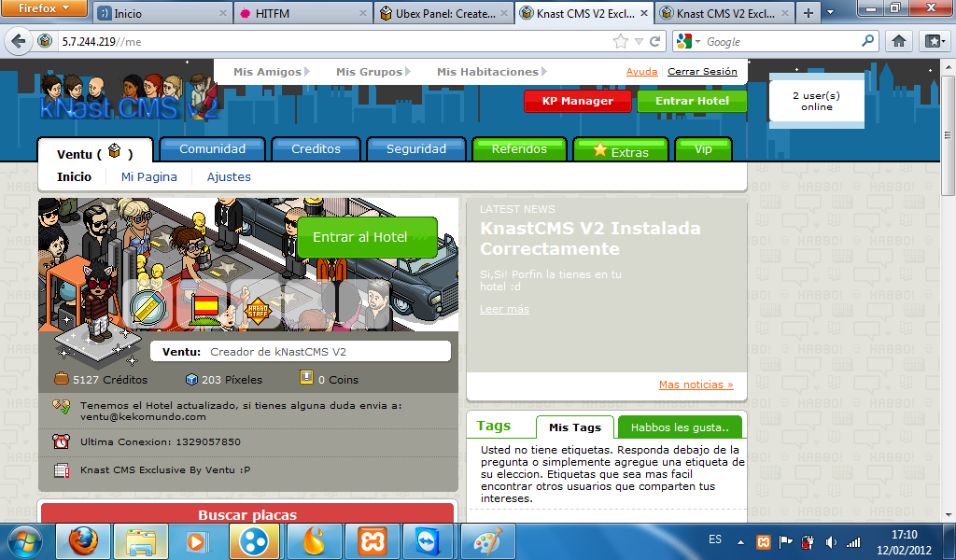This screenshot has height=560, width=956.
Task: Click the credits purse icon
Action: pos(62,379)
